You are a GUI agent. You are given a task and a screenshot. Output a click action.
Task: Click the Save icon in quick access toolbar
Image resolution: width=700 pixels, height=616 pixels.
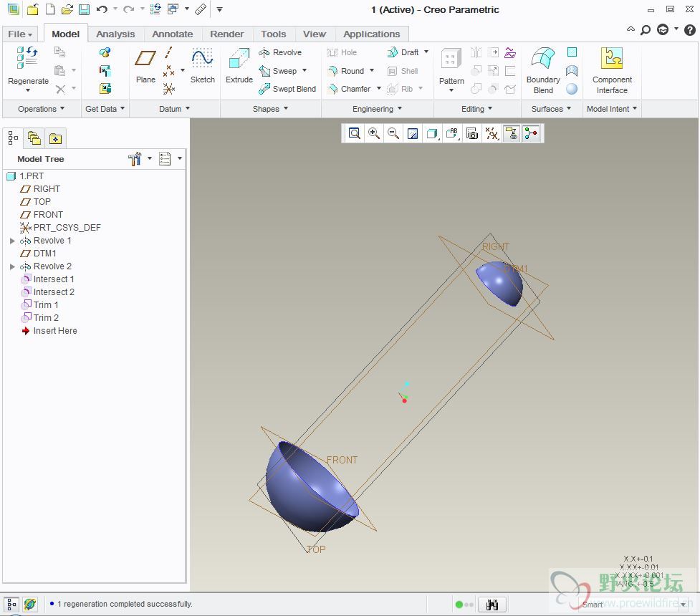pyautogui.click(x=84, y=9)
